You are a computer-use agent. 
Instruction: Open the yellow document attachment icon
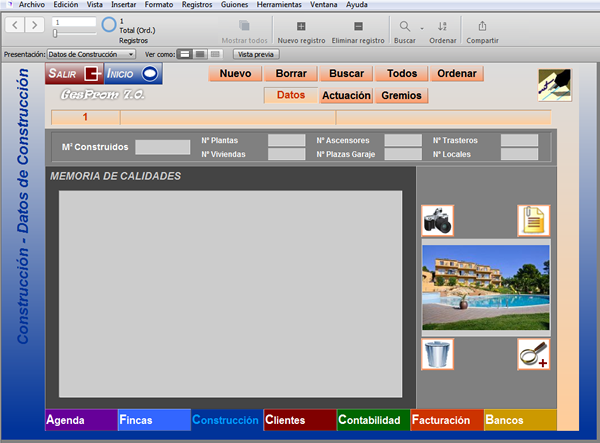click(x=533, y=221)
